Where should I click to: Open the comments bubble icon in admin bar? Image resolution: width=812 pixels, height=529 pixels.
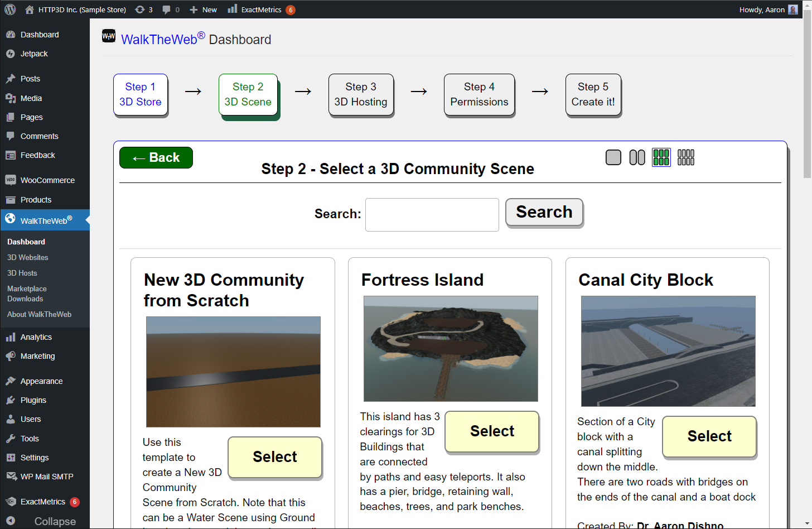tap(166, 9)
